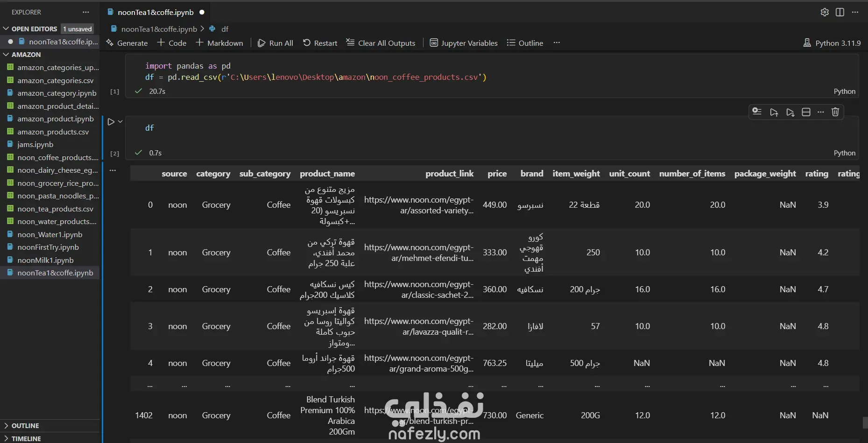Open editor more actions ellipsis at top right

pos(855,12)
